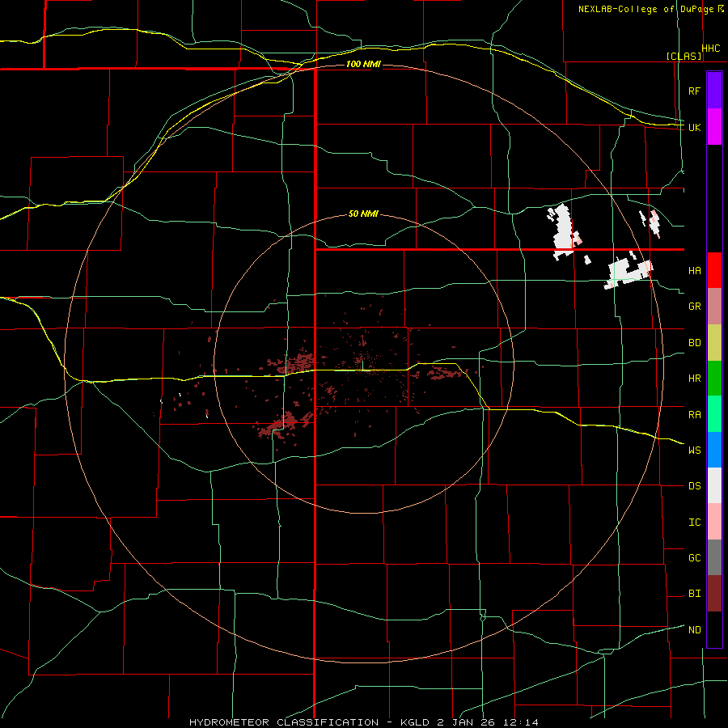728x728 pixels.
Task: Click the DS legend label
Action: [694, 486]
